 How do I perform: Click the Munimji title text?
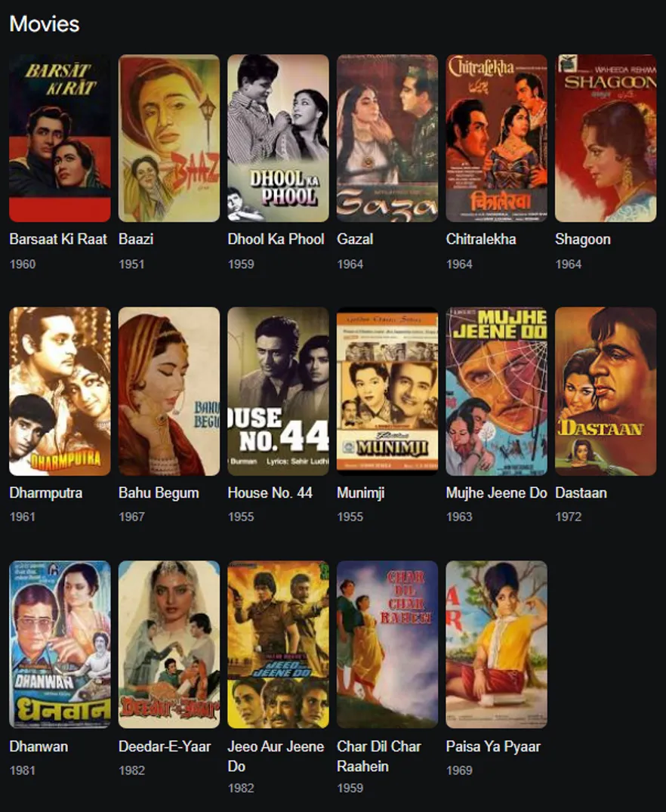coord(360,493)
